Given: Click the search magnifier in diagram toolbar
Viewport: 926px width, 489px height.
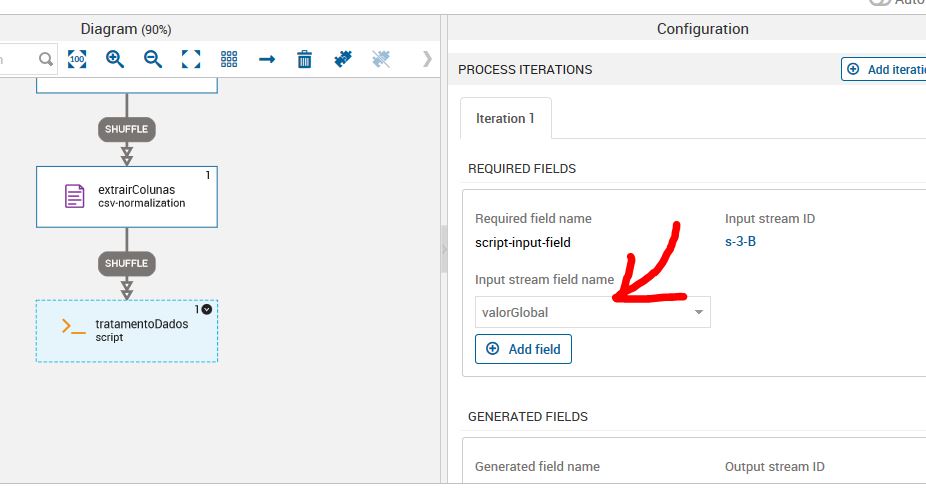Looking at the screenshot, I should [x=46, y=59].
